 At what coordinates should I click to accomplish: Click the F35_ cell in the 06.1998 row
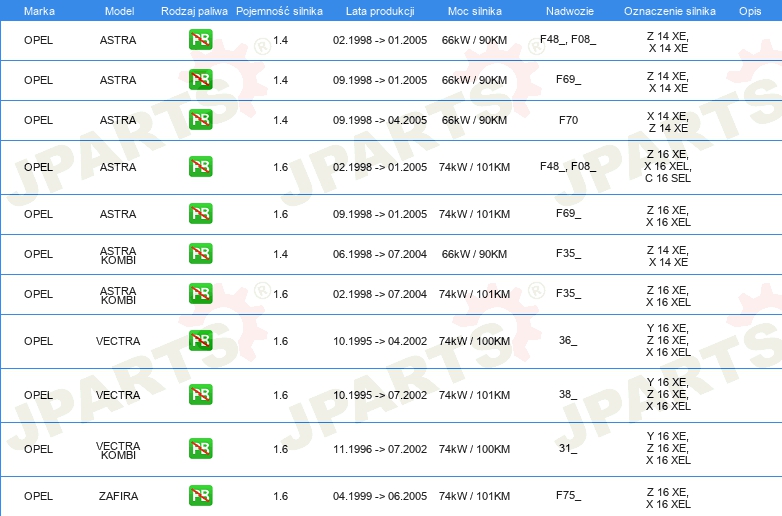569,253
